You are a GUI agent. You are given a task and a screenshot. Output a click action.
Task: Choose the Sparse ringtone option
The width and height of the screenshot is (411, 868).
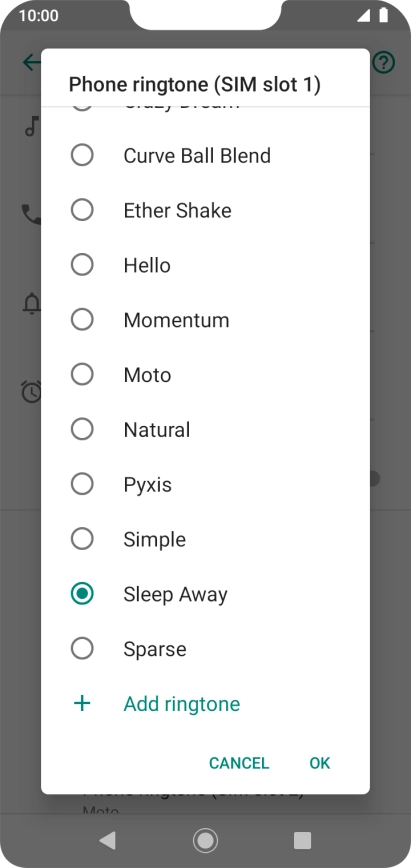pyautogui.click(x=206, y=649)
